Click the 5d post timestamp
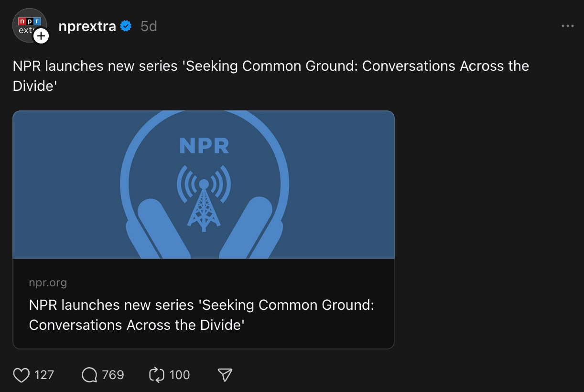Screen dimensions: 584x392 click(149, 26)
